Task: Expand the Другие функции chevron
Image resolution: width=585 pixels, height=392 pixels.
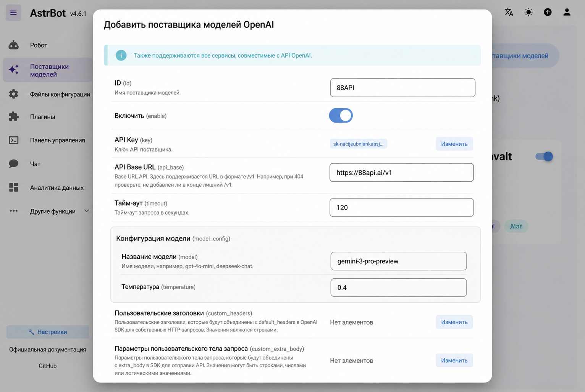Action: click(x=87, y=211)
